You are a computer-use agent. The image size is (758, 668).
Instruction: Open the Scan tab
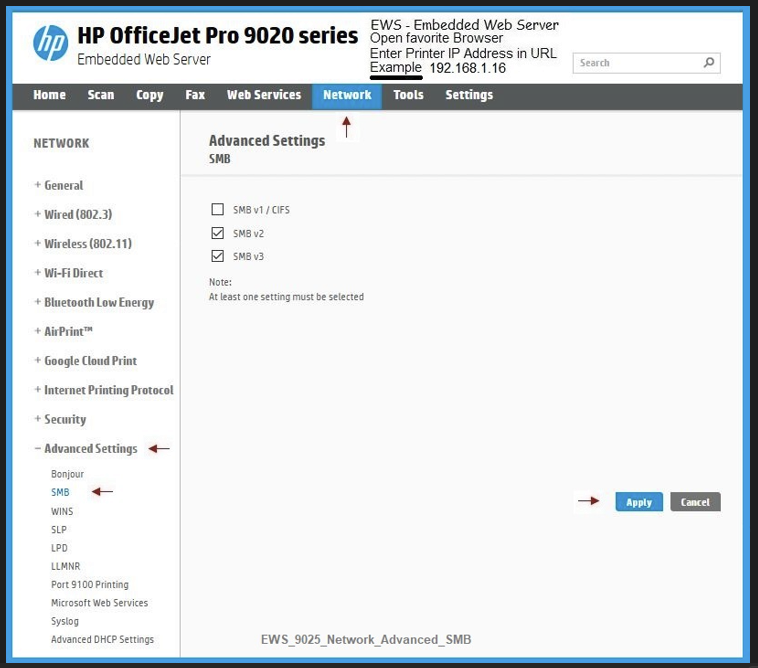pyautogui.click(x=101, y=95)
